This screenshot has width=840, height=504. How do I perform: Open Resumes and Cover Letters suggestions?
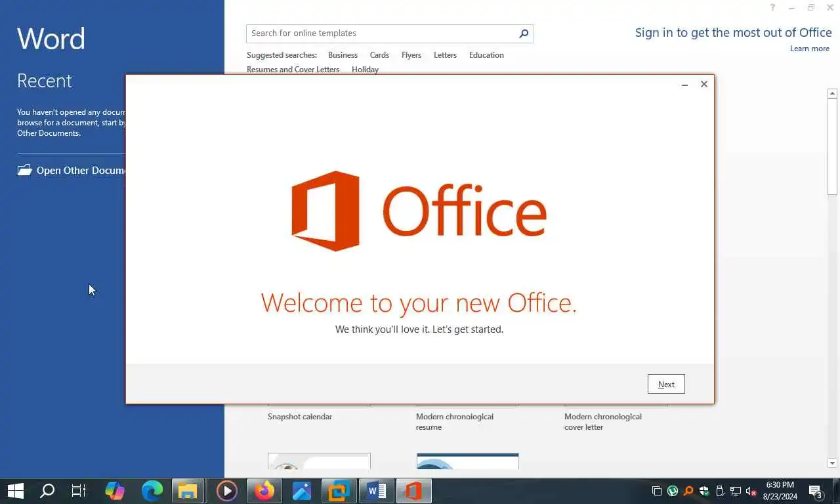[293, 70]
